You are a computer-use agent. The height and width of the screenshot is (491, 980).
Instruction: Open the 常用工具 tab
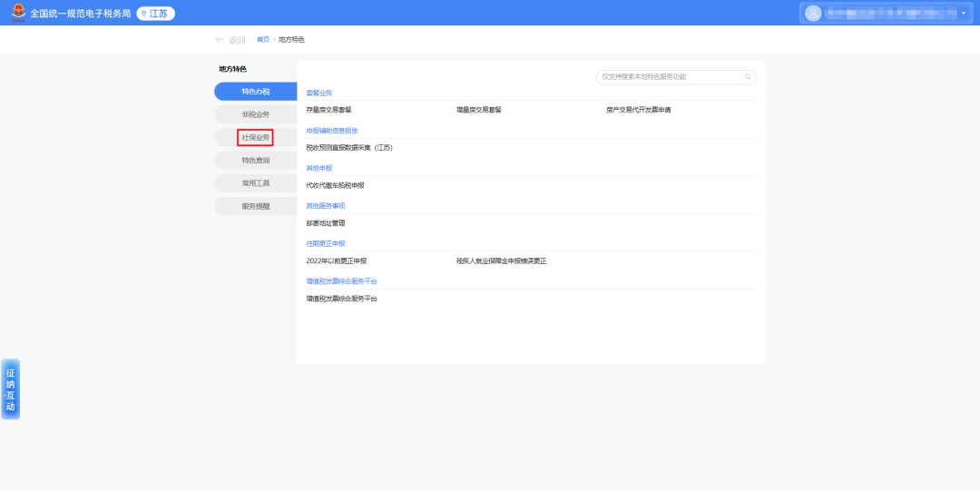(256, 183)
